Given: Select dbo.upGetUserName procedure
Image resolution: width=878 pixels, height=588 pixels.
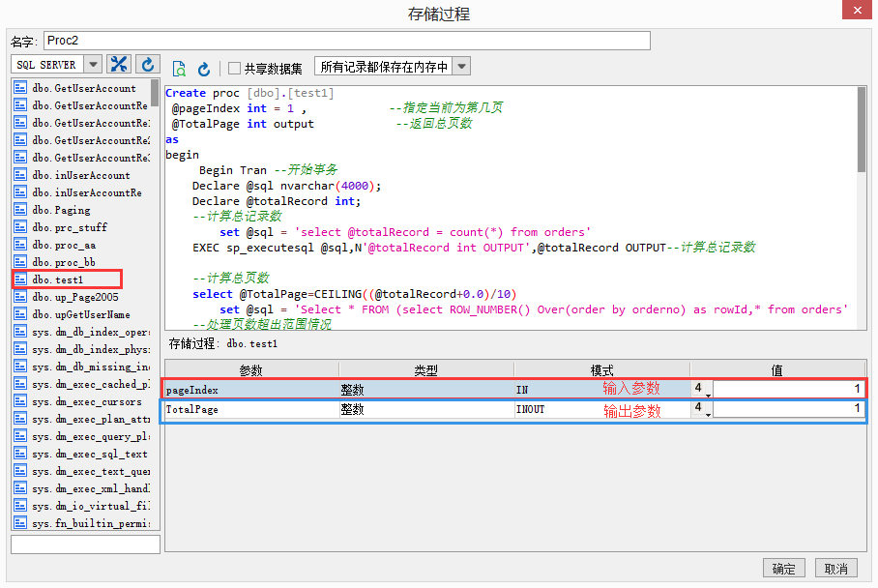Looking at the screenshot, I should 82,314.
